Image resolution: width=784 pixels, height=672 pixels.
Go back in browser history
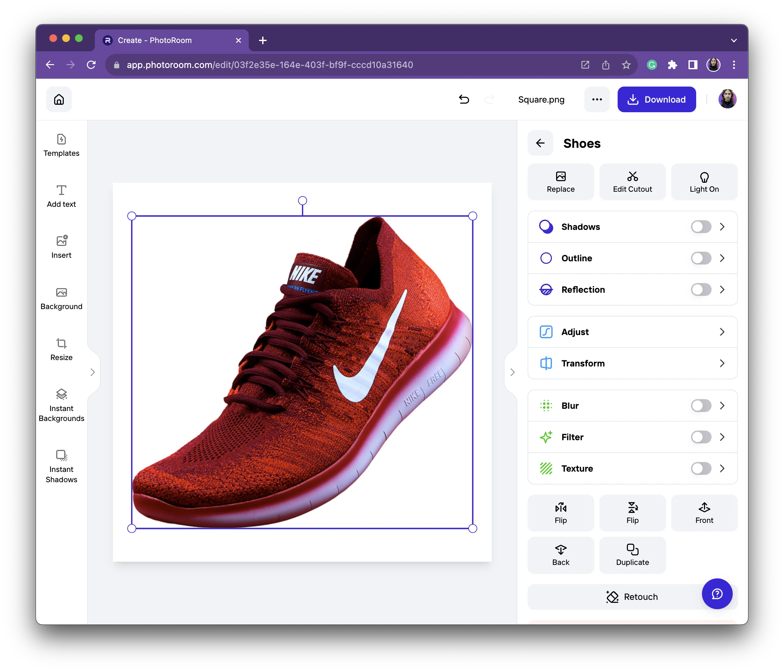[x=50, y=65]
